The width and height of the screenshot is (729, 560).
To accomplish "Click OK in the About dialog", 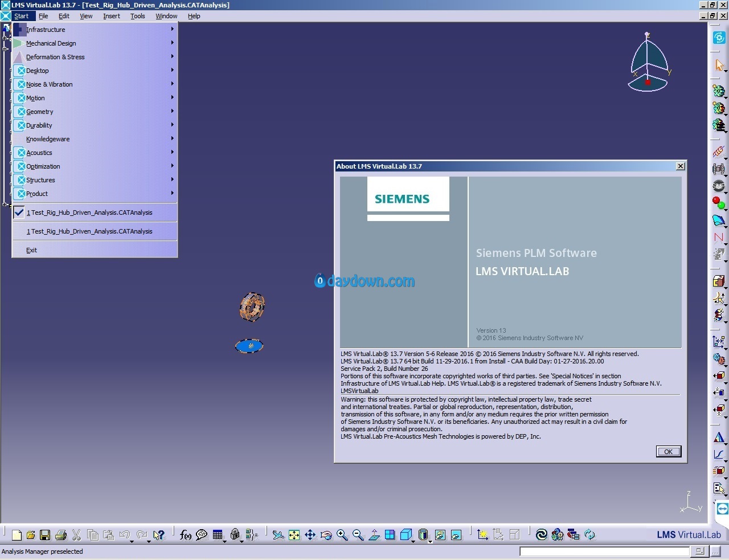I will pyautogui.click(x=669, y=452).
